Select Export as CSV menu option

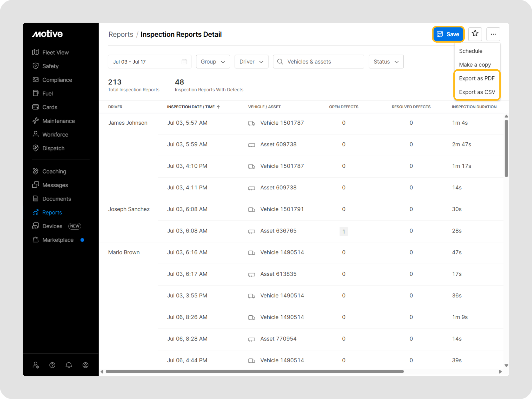477,92
